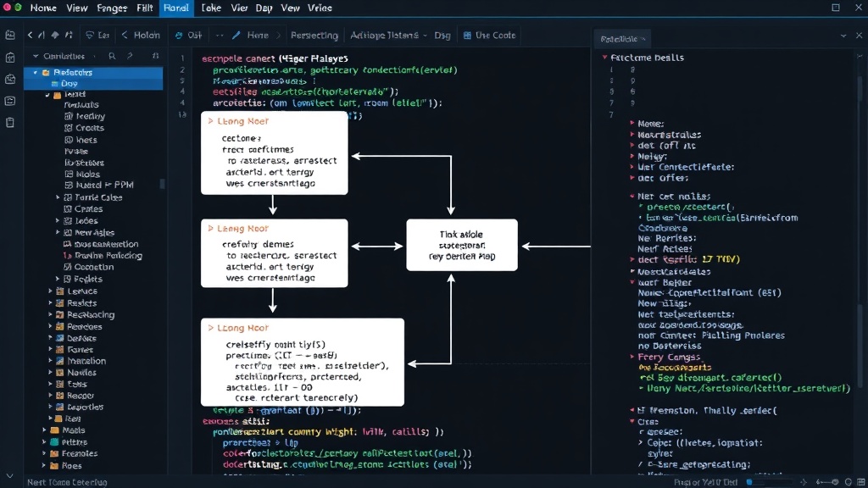Expand the Lensce folder
The height and width of the screenshot is (488, 868).
(50, 291)
